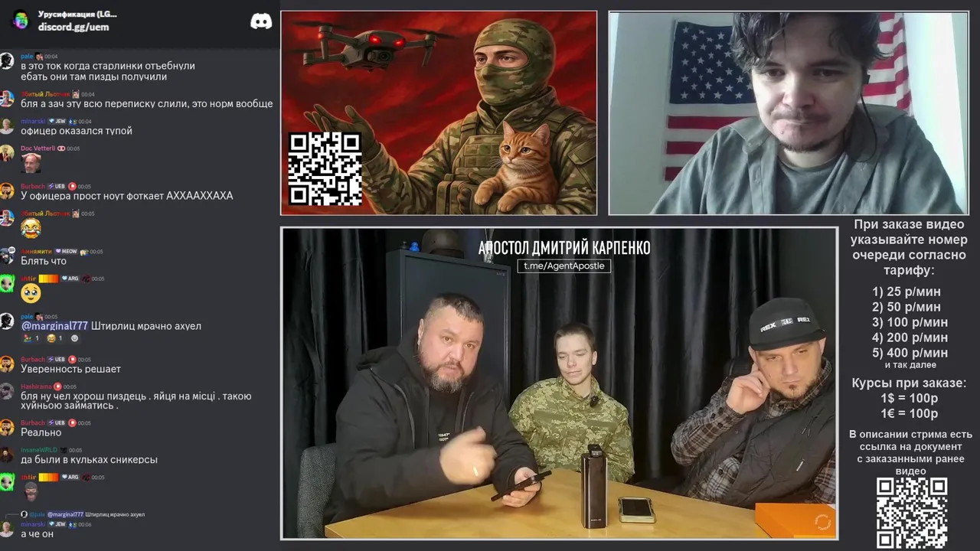
Task: Open pale's avatar next to the старлинки message
Action: [7, 61]
